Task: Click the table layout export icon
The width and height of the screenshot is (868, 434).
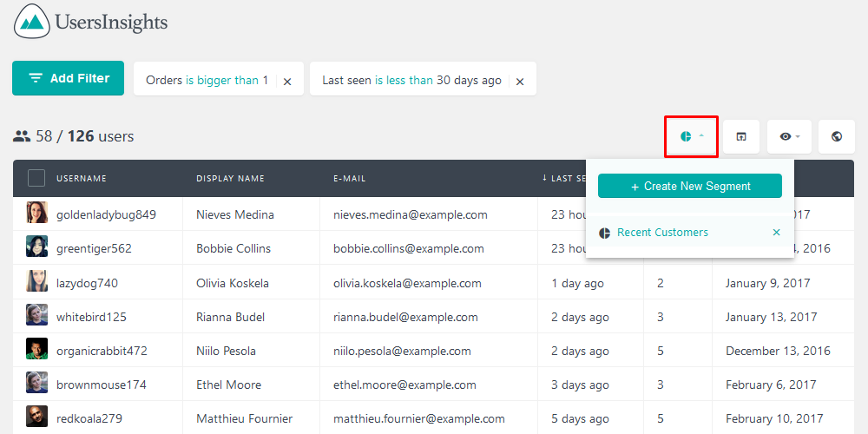Action: click(741, 137)
